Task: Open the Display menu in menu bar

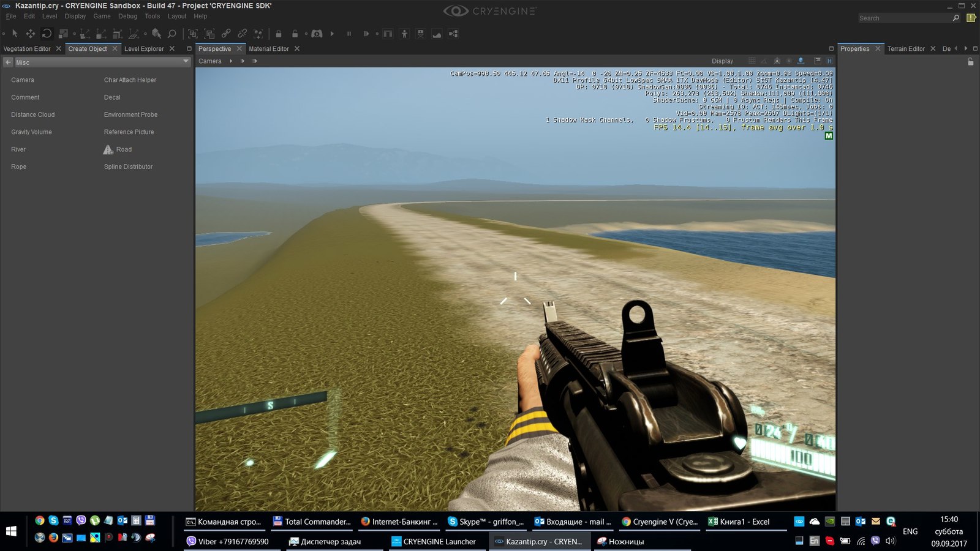Action: (x=75, y=17)
